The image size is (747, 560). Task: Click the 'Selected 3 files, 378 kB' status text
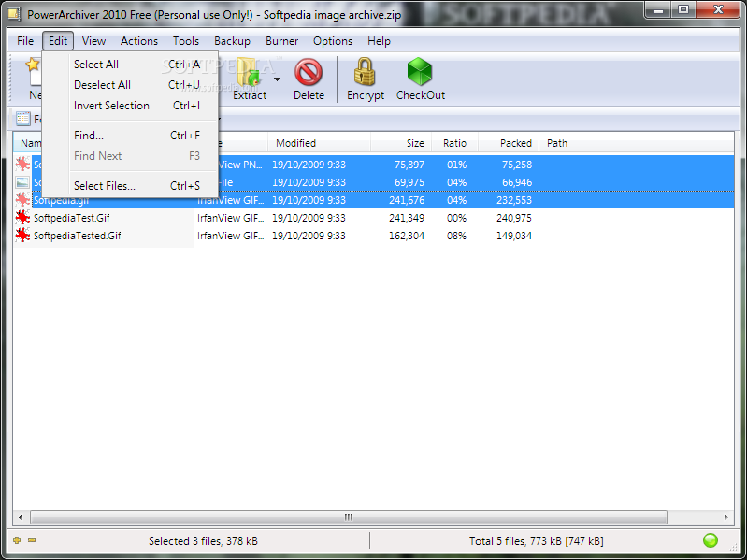[x=203, y=541]
